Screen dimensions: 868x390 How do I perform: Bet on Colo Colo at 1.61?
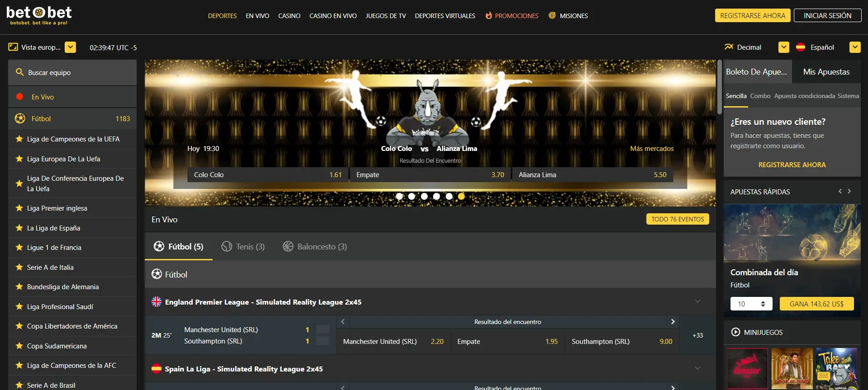(x=268, y=174)
